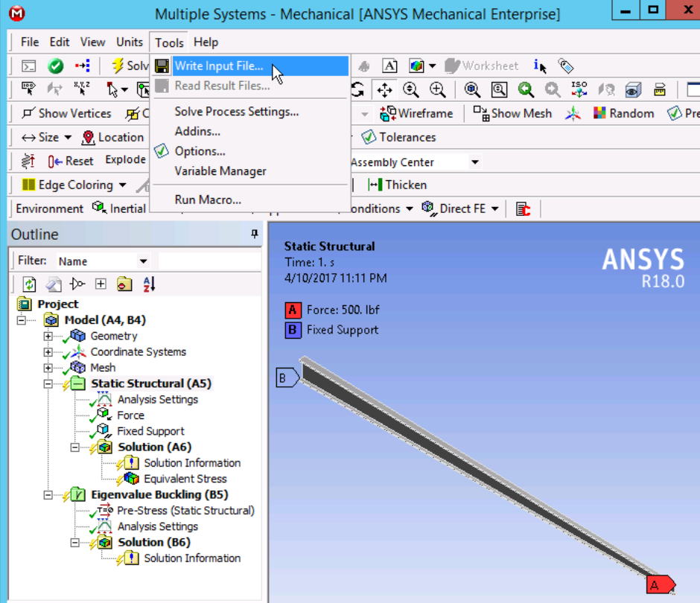Click the Zoom to Fit magnifier icon
This screenshot has height=603, width=700.
click(472, 90)
